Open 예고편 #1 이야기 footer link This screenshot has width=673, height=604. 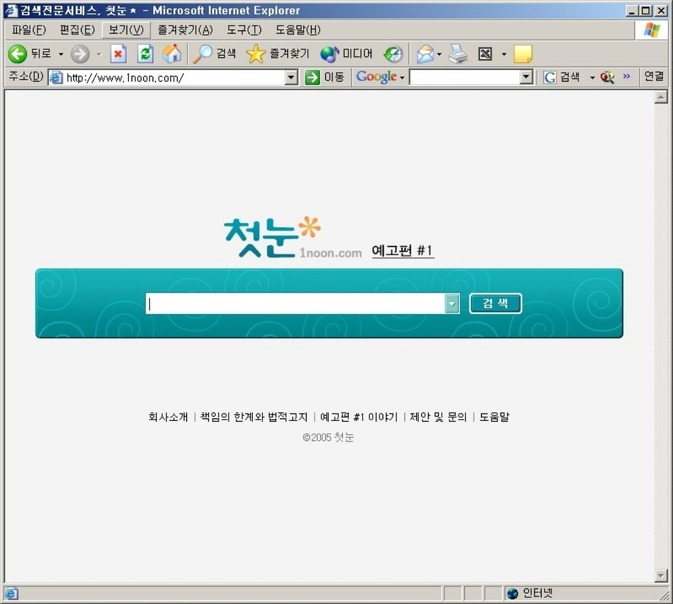point(359,417)
